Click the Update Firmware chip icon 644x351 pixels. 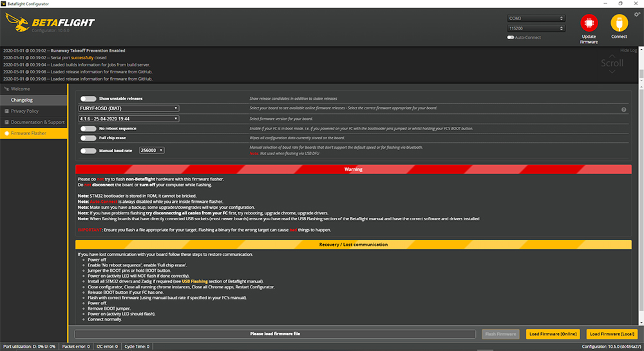[589, 23]
